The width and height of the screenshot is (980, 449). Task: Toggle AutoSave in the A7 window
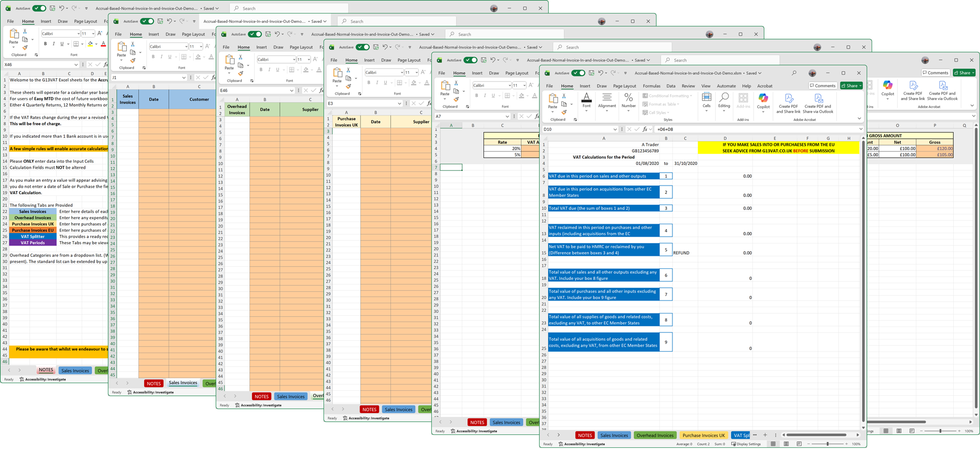pyautogui.click(x=470, y=60)
